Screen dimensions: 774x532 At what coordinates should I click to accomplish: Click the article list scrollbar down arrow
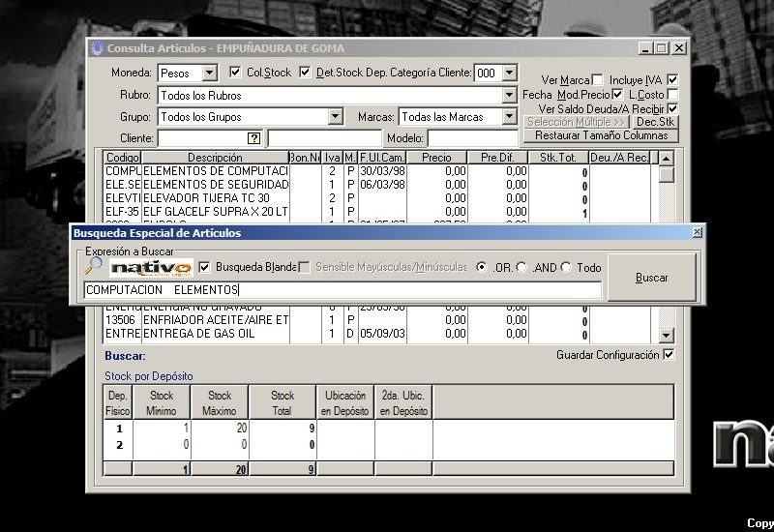point(666,336)
